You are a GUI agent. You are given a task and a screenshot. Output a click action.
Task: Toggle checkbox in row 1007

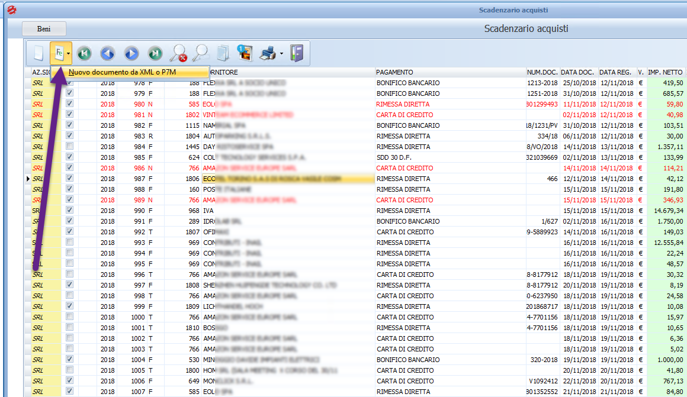click(x=70, y=391)
